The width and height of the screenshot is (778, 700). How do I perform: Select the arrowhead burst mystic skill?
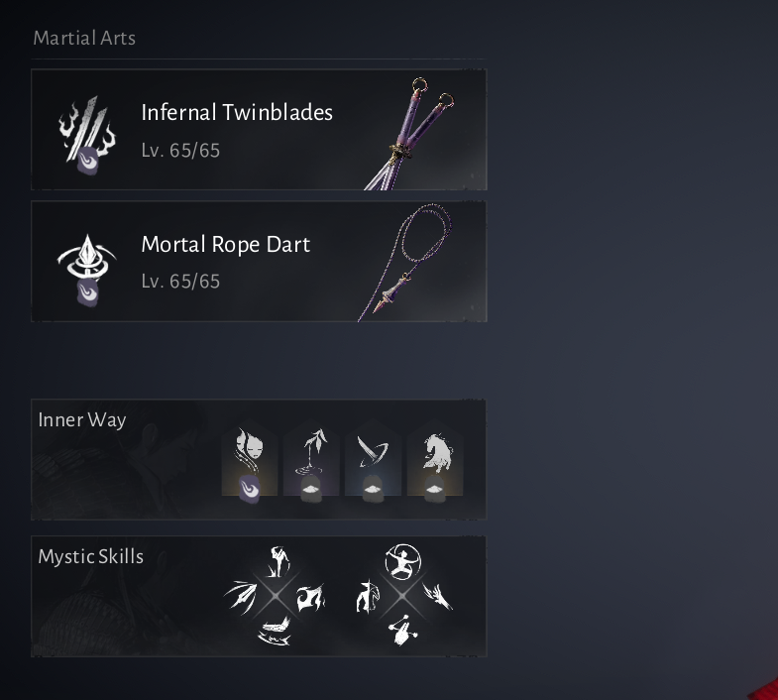(241, 596)
